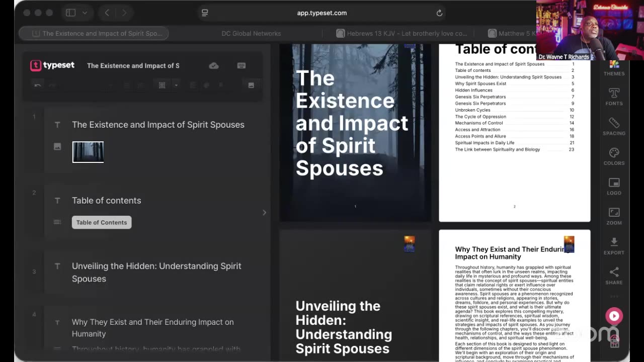644x362 pixels.
Task: Select the 'Unveiling the Hidden' heading in editor
Action: point(156,272)
